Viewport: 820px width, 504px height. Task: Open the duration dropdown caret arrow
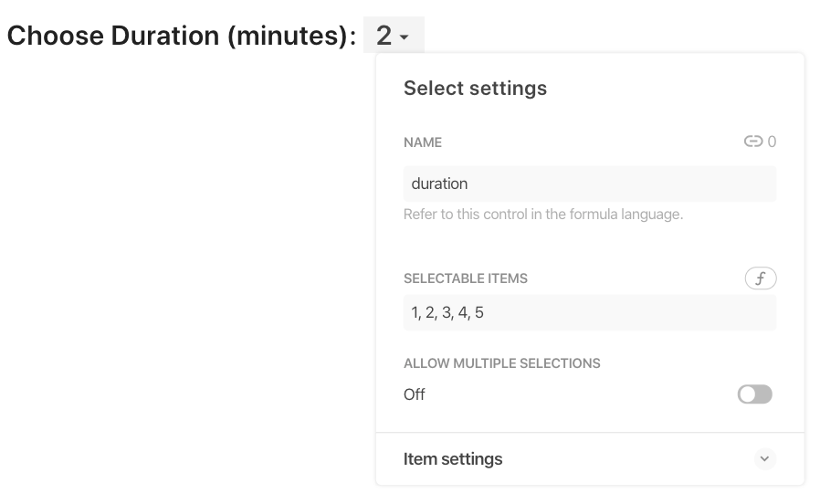click(405, 37)
